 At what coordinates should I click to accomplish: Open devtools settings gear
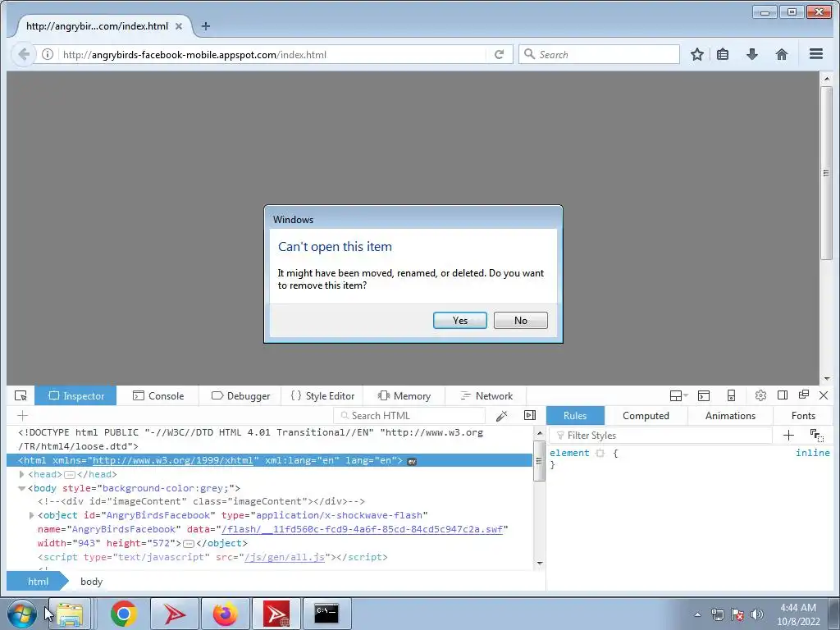pos(760,396)
